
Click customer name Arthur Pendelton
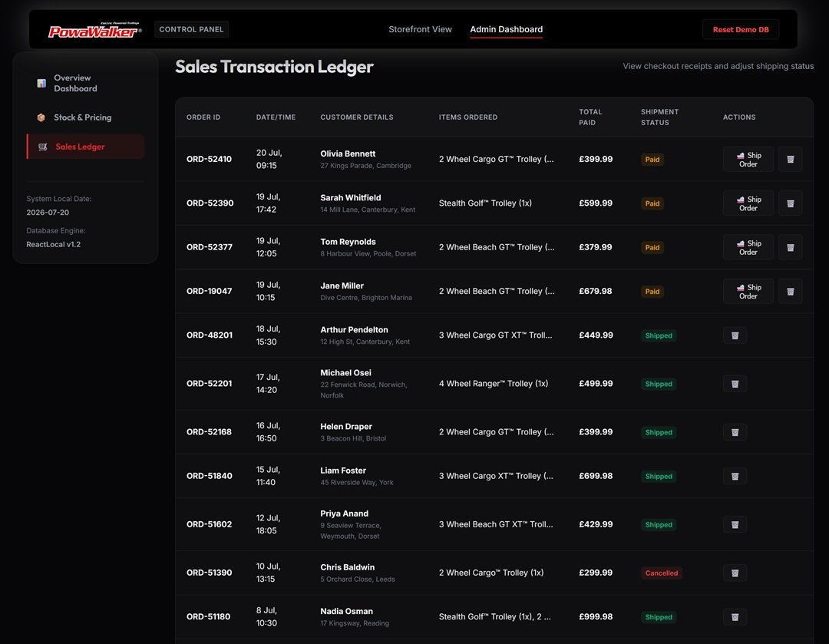[354, 329]
